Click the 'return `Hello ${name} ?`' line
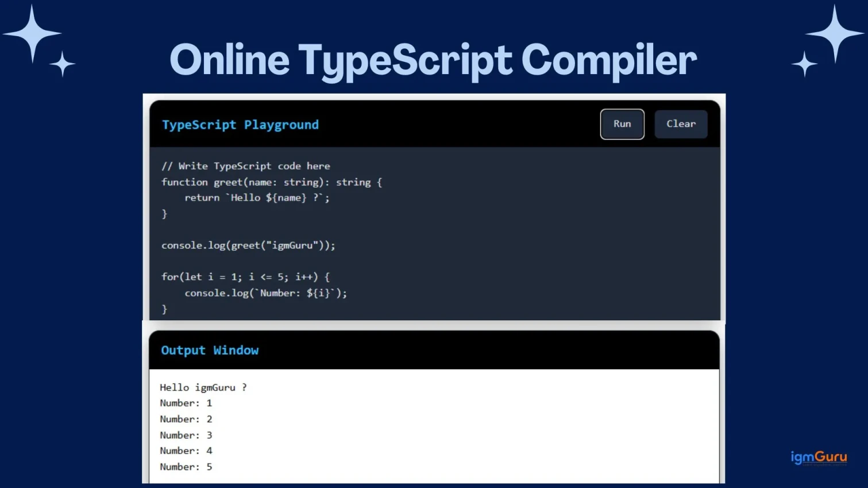 [x=257, y=197]
